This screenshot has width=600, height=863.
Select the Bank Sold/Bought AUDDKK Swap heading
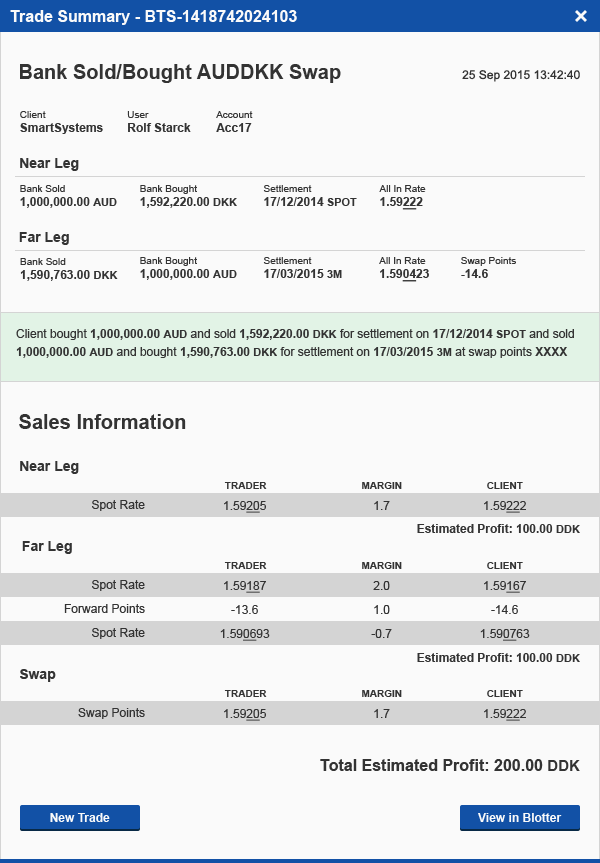coord(180,72)
